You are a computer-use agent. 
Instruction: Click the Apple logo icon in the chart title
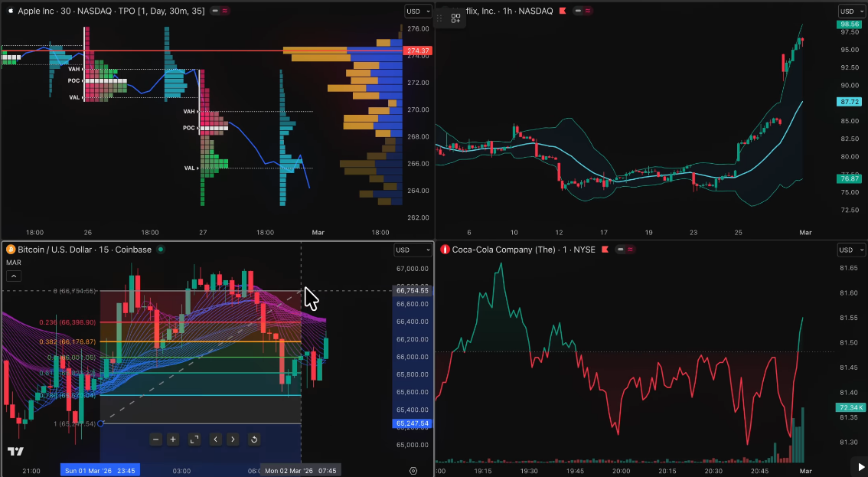click(10, 11)
